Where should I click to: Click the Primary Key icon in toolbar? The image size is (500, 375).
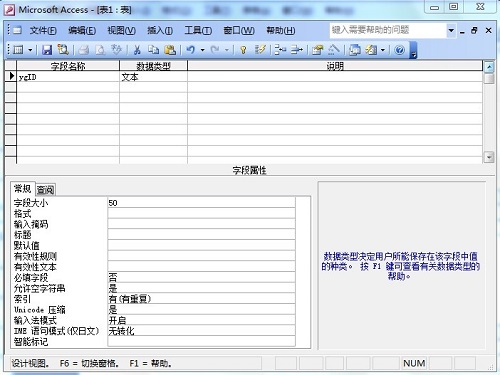tap(243, 50)
